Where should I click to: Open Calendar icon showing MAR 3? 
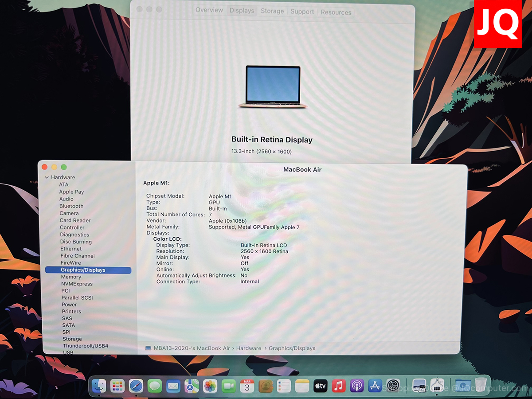coord(247,386)
